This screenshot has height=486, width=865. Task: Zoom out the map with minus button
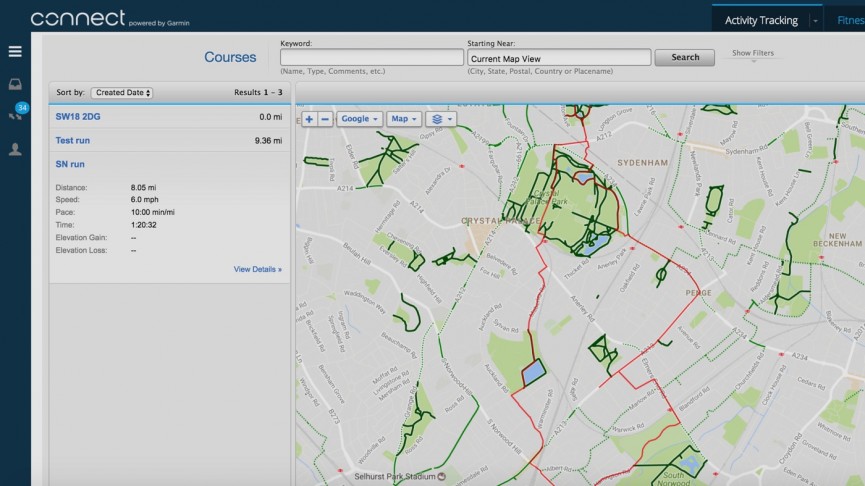325,118
